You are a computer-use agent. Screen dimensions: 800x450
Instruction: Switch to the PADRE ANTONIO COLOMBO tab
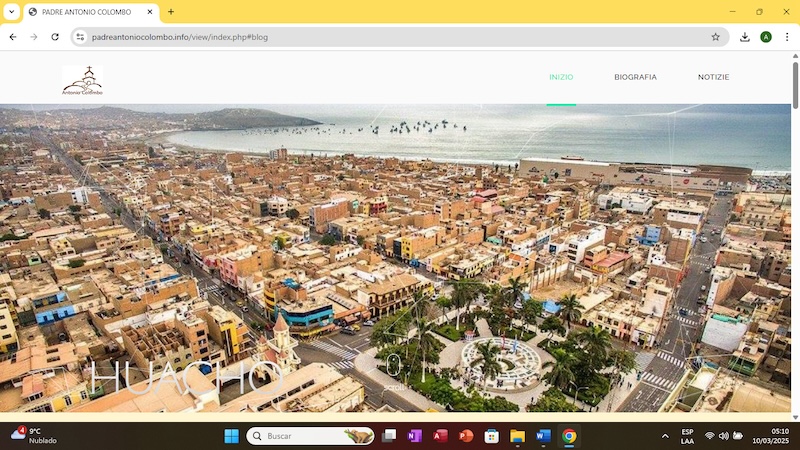click(x=86, y=12)
